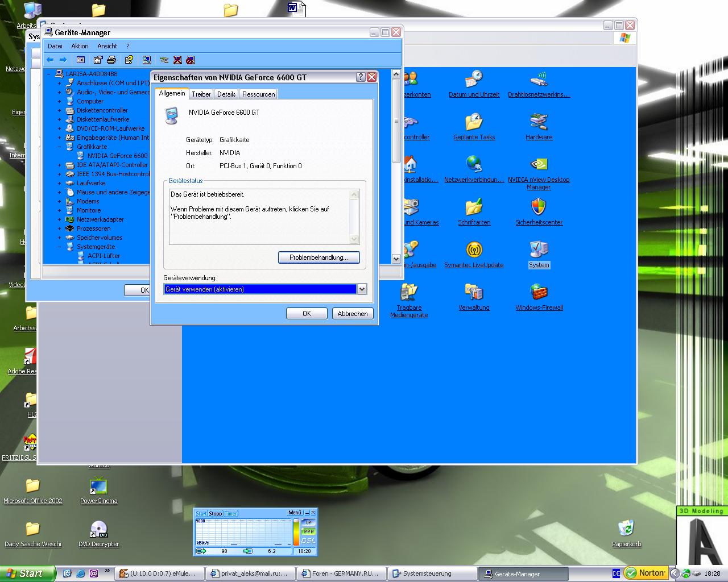Click the Back arrow in Geräte-Manager toolbar
The width and height of the screenshot is (728, 582).
pyautogui.click(x=50, y=60)
